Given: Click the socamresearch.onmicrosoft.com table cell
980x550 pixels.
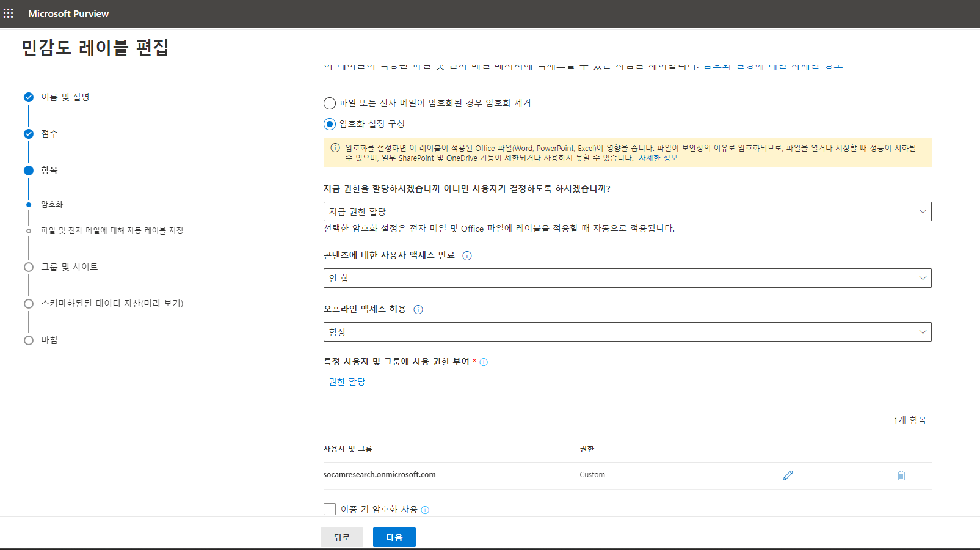Looking at the screenshot, I should (x=379, y=475).
